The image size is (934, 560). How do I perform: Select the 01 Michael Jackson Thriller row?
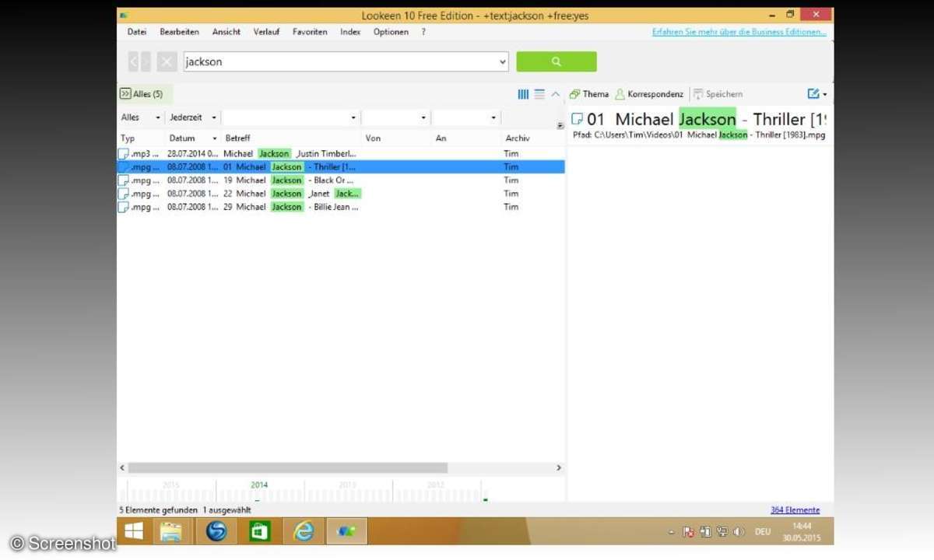pyautogui.click(x=341, y=167)
